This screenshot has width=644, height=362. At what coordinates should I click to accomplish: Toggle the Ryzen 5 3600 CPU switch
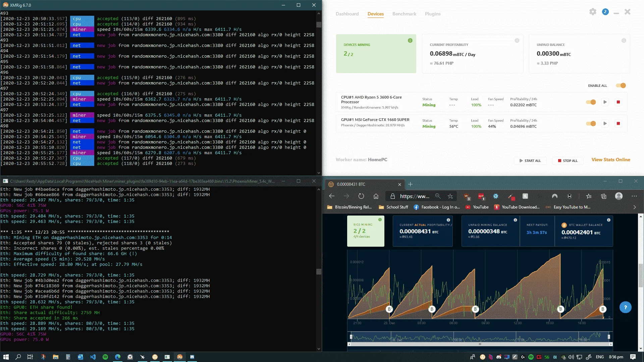tap(591, 102)
